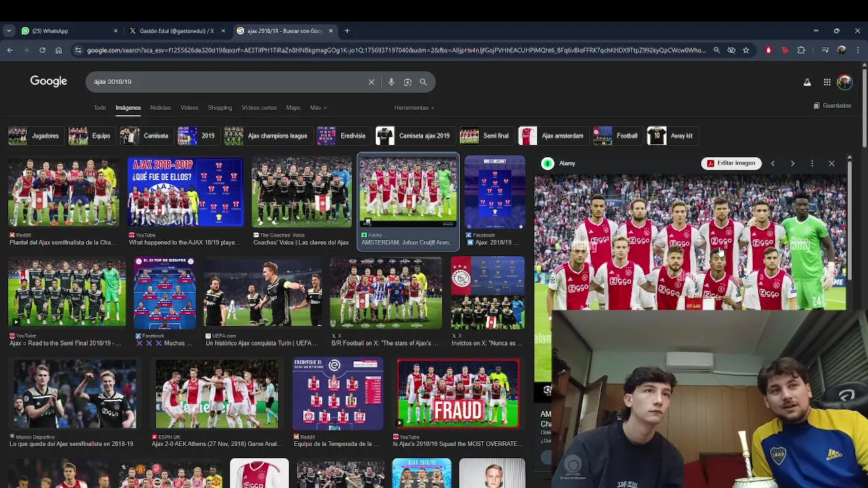This screenshot has height=488, width=868.
Task: Open Search Labs flask icon
Action: (807, 82)
